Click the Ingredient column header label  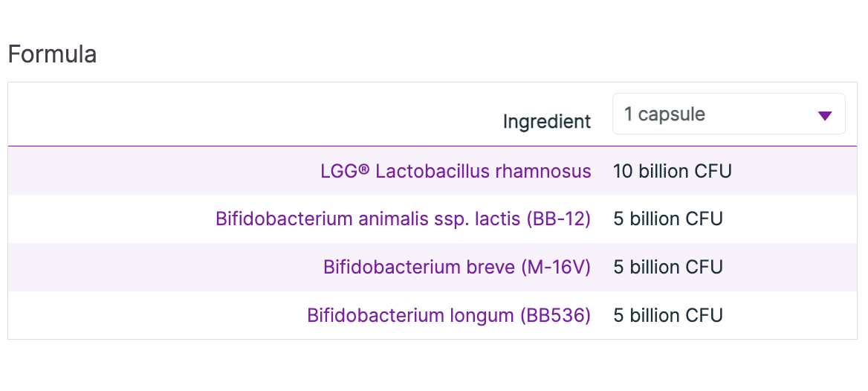(x=547, y=121)
